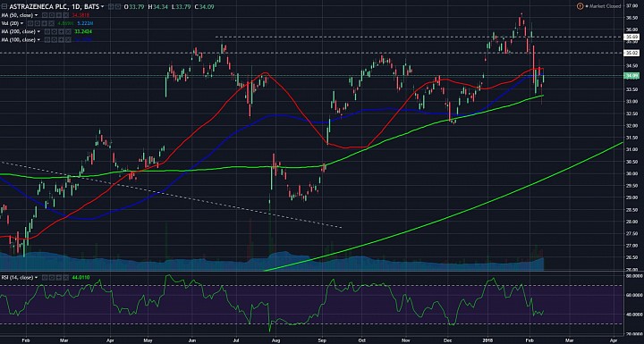
Task: Open the RSI (14, close) dropdown arrow
Action: [37, 278]
